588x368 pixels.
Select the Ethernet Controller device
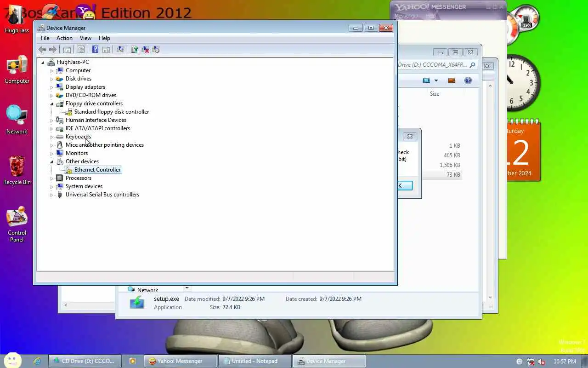pos(97,170)
